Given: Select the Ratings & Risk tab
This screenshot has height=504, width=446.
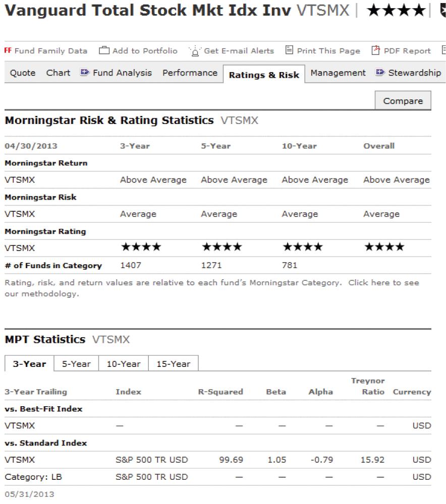Looking at the screenshot, I should tap(264, 75).
